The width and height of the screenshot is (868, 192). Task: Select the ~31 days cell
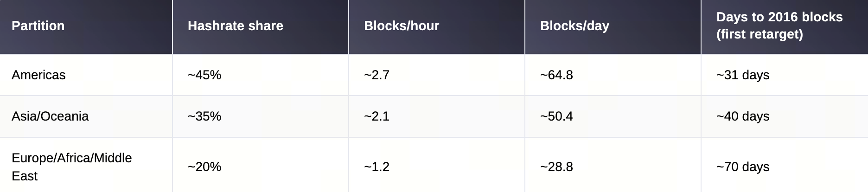[743, 75]
